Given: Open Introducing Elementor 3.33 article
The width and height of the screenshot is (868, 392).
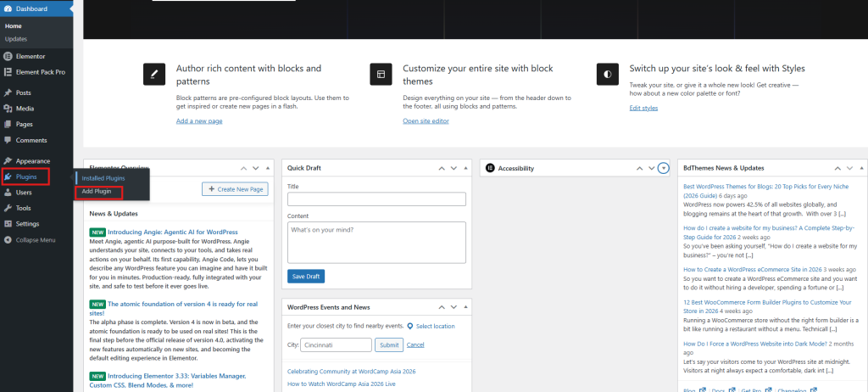Looking at the screenshot, I should [168, 380].
